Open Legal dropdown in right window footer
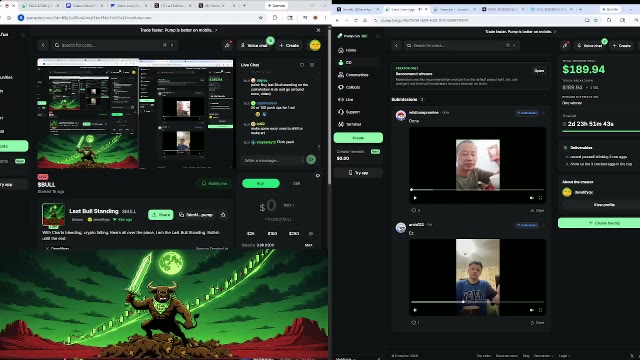Viewport: 640px width, 360px height. click(564, 356)
